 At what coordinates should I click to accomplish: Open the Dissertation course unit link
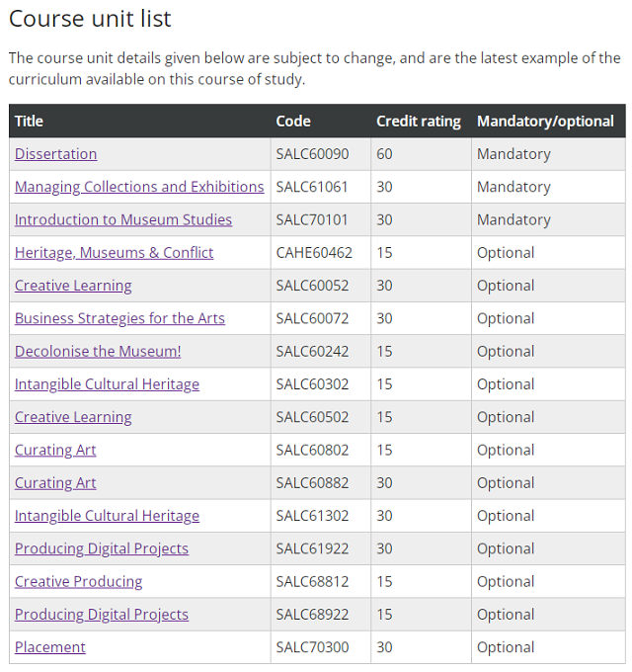tap(55, 154)
